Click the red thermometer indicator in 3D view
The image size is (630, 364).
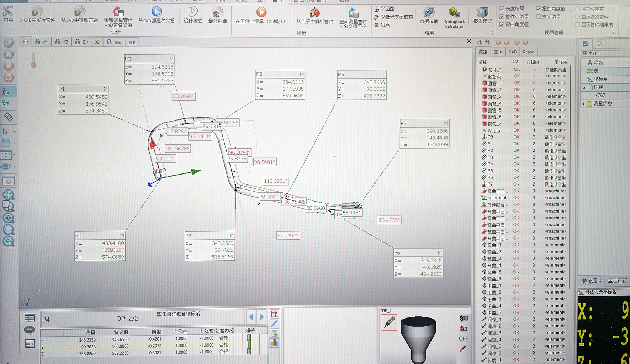coord(33,60)
